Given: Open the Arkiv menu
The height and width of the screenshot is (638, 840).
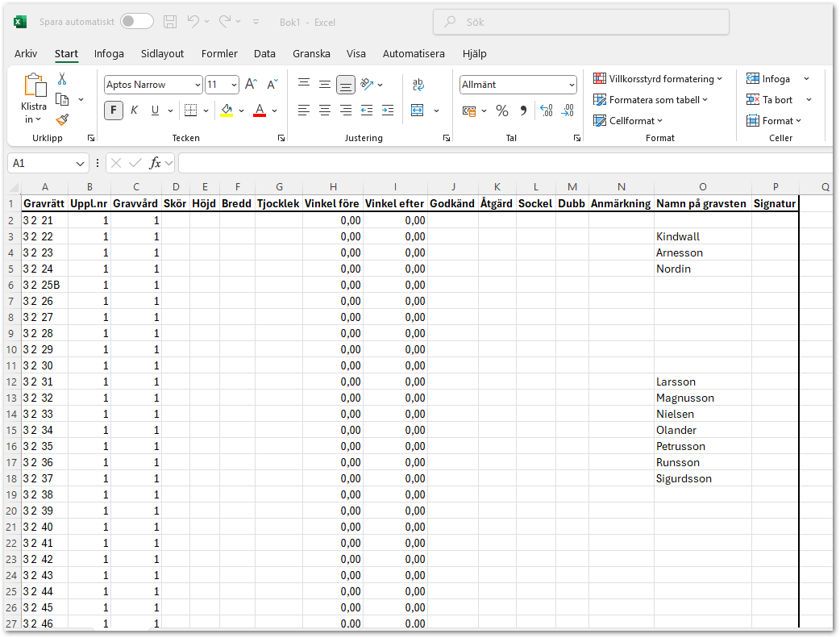Looking at the screenshot, I should 26,53.
